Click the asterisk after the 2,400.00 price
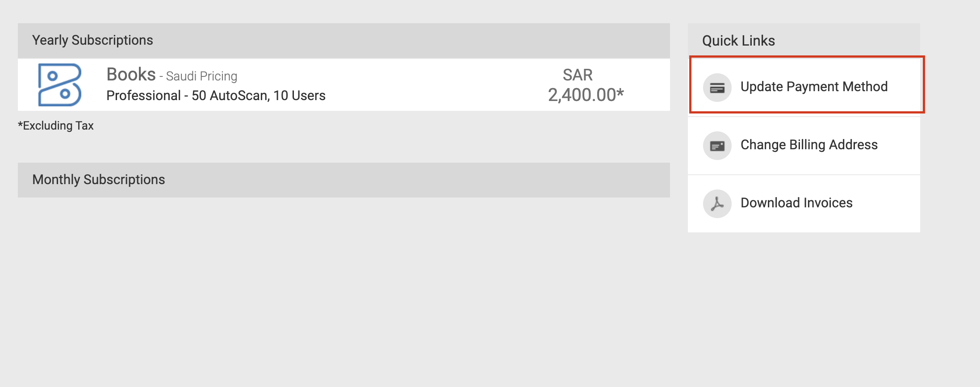 tap(620, 93)
